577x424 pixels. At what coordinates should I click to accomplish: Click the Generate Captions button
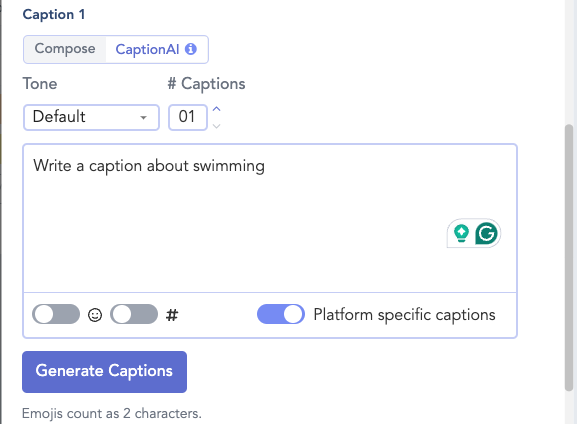coord(105,372)
